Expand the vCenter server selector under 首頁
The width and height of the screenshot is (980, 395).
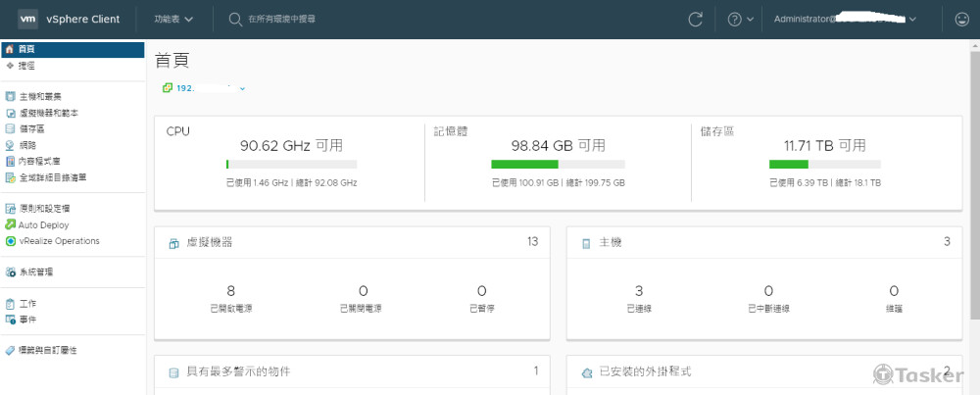(242, 88)
